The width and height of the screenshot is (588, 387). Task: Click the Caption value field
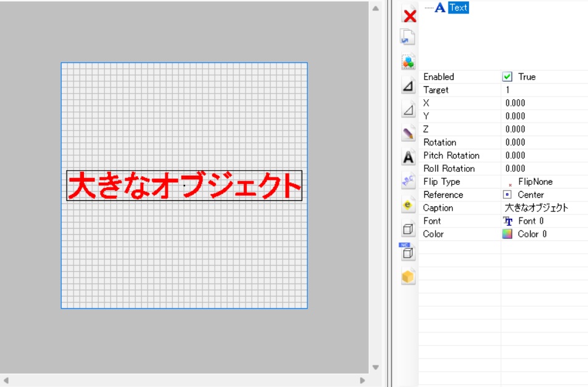click(536, 208)
